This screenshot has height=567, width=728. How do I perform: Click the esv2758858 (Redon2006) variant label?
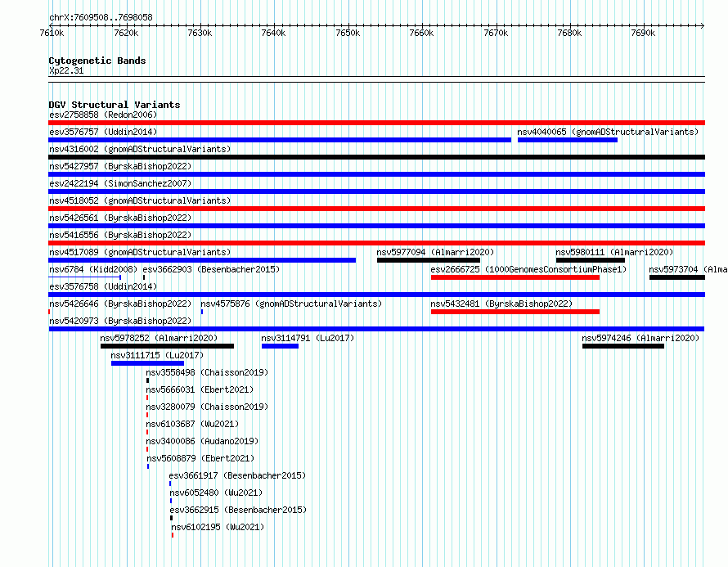103,115
